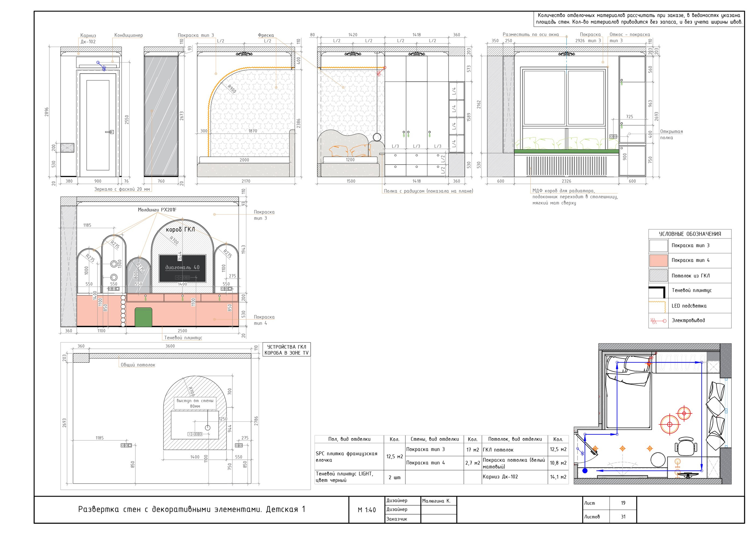Click the solid blue start dot on plan
The width and height of the screenshot is (756, 534).
pos(585,471)
